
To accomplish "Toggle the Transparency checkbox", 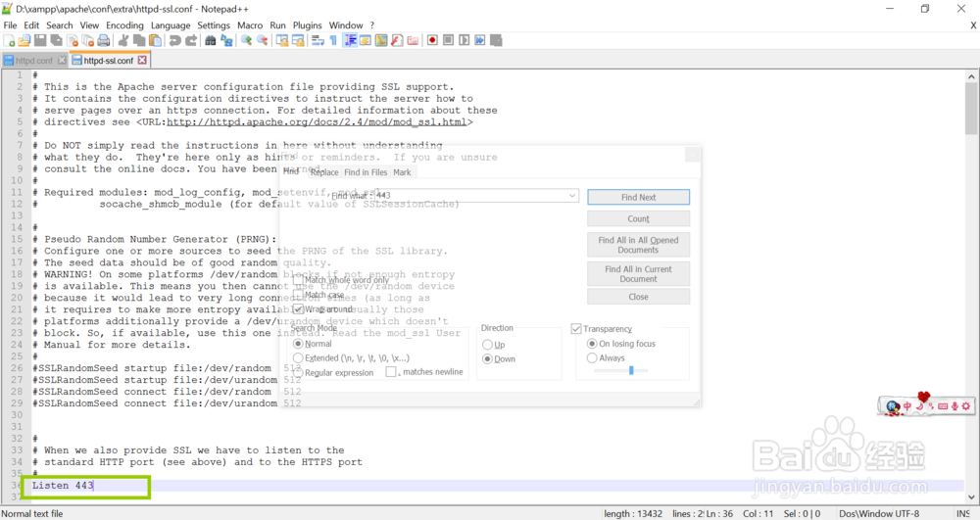I will (576, 329).
